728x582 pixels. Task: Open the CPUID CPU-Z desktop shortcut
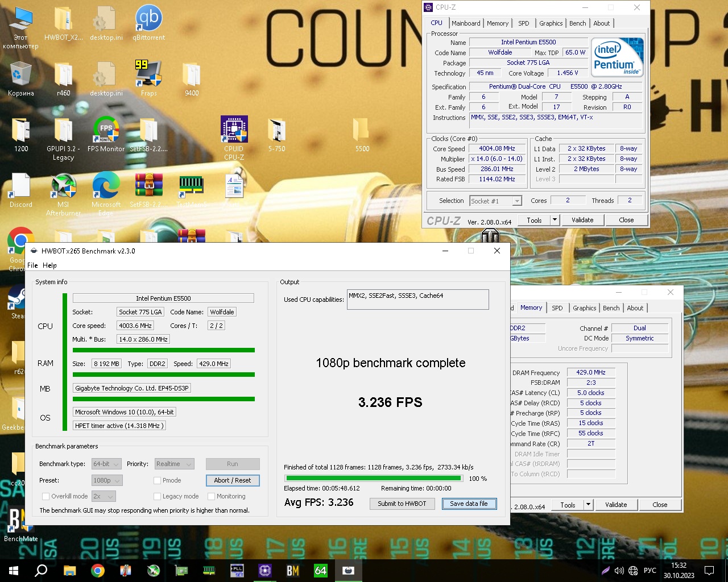[234, 139]
